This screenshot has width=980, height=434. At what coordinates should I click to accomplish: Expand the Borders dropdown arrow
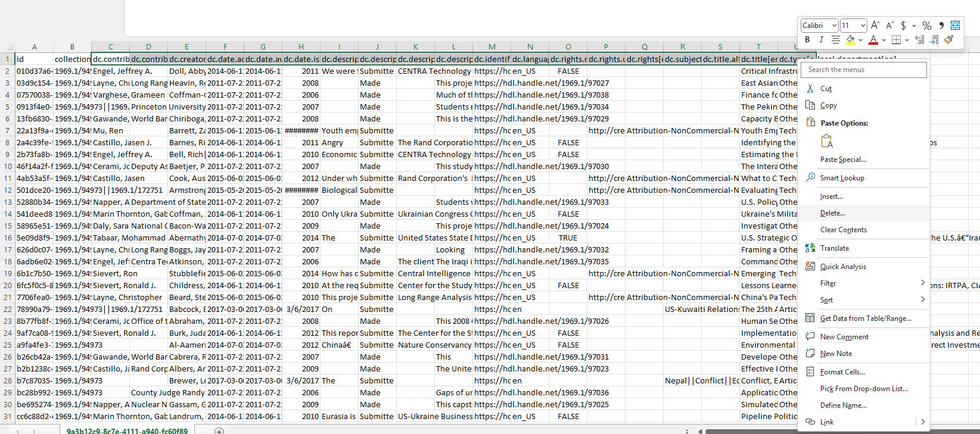[x=907, y=40]
